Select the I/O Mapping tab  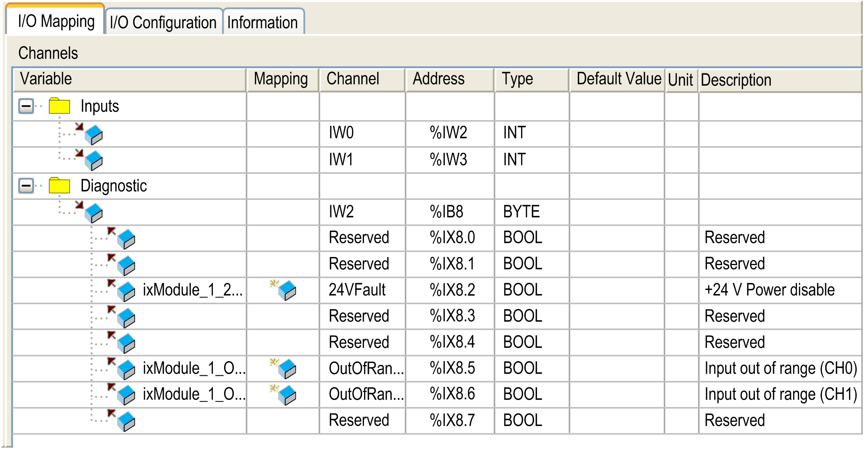point(56,21)
